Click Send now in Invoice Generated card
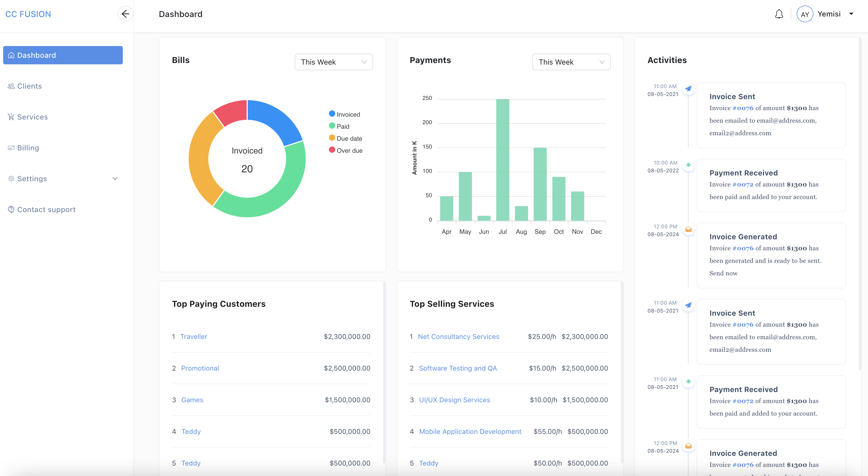This screenshot has width=868, height=476. tap(723, 273)
